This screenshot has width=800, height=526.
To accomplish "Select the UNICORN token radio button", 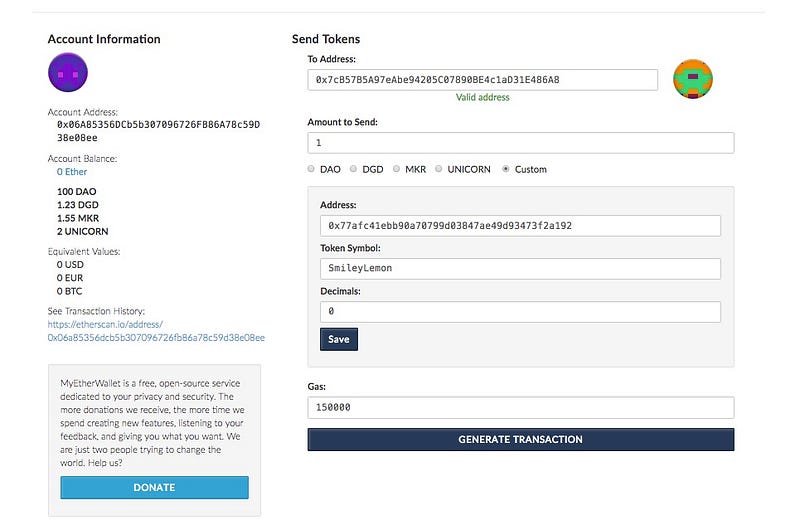I will tap(439, 169).
